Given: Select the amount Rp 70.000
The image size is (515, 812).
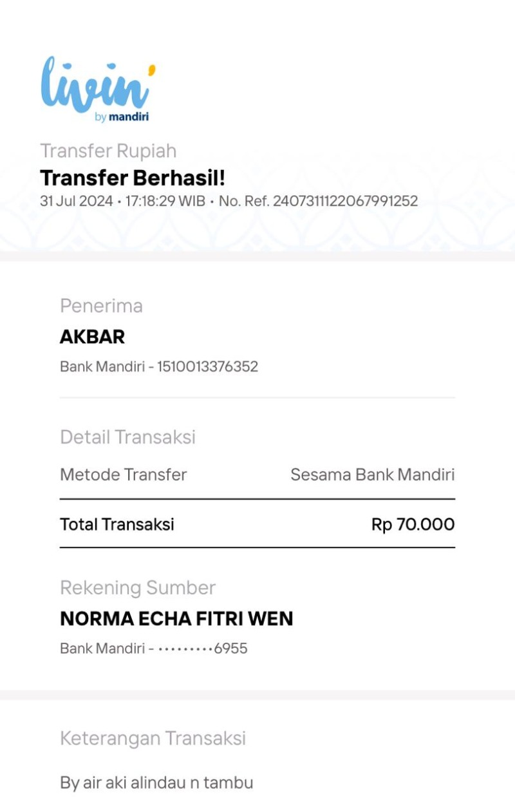Looking at the screenshot, I should pyautogui.click(x=413, y=524).
